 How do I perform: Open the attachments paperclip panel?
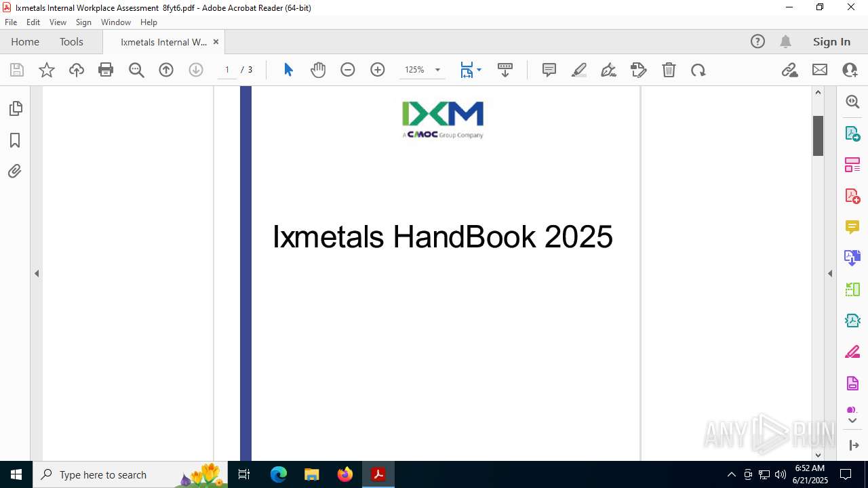15,171
